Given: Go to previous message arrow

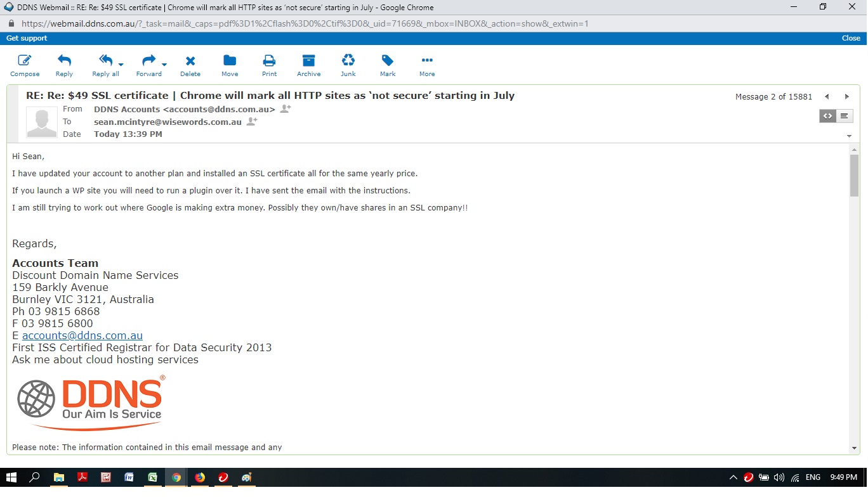Looking at the screenshot, I should (827, 96).
